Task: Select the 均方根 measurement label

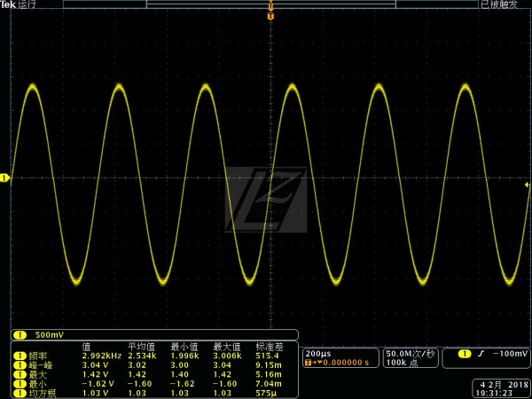Action: coord(42,393)
